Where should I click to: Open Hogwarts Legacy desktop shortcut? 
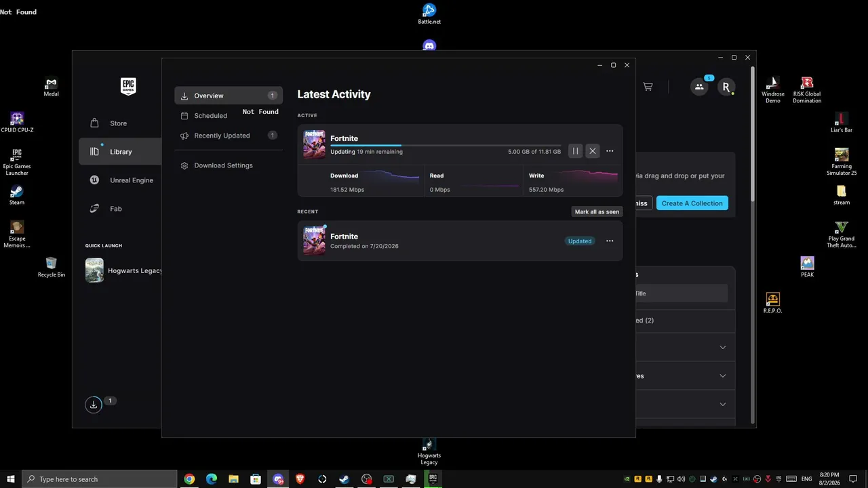coord(429,451)
